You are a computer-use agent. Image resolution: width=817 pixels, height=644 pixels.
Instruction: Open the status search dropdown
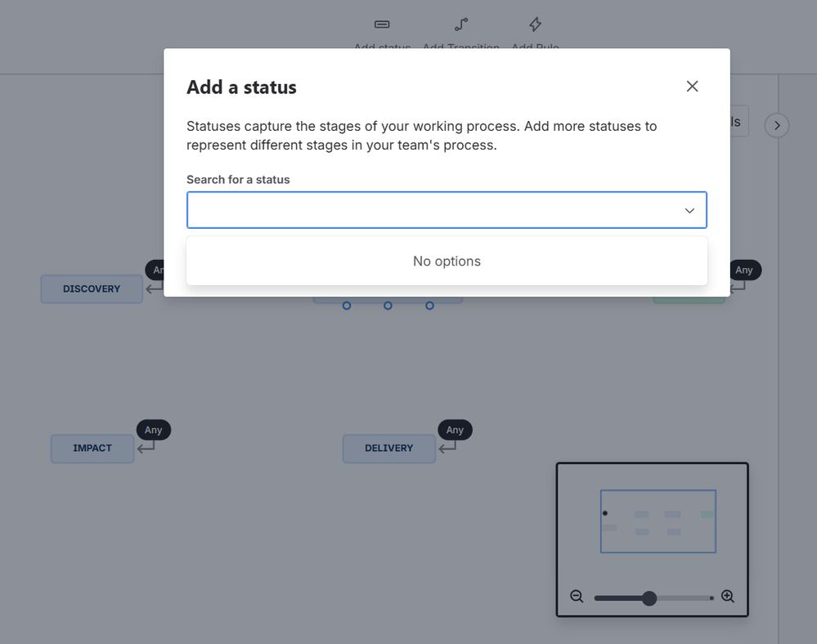point(447,210)
